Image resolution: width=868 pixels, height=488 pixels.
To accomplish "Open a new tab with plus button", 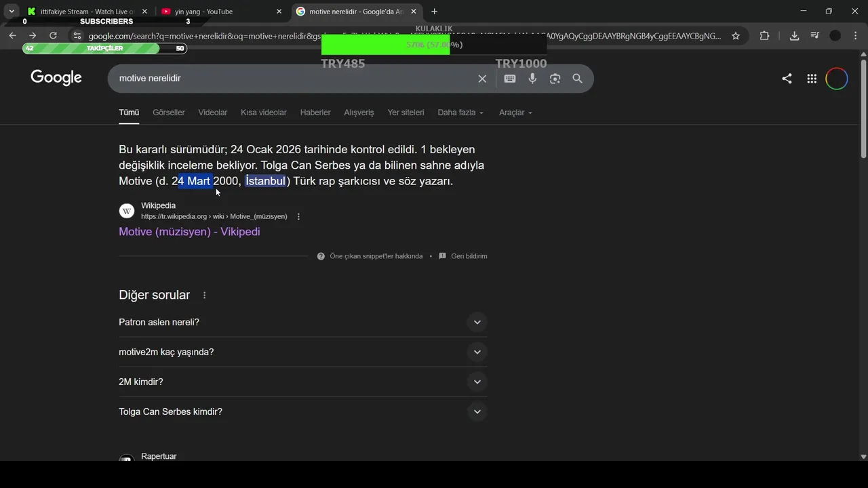I will (434, 12).
